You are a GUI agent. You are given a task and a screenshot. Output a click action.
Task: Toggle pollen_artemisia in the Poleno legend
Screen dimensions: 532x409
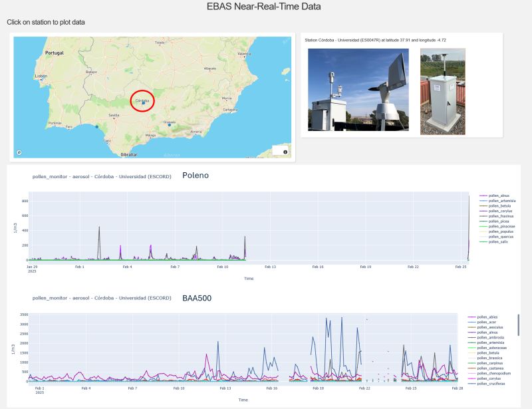tap(497, 201)
